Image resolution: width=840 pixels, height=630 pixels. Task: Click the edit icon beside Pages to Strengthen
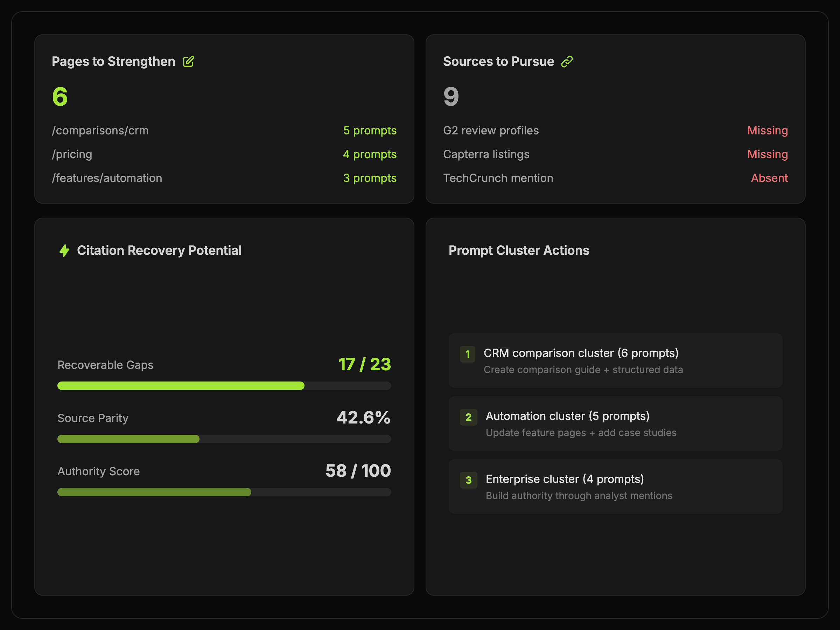pyautogui.click(x=188, y=62)
